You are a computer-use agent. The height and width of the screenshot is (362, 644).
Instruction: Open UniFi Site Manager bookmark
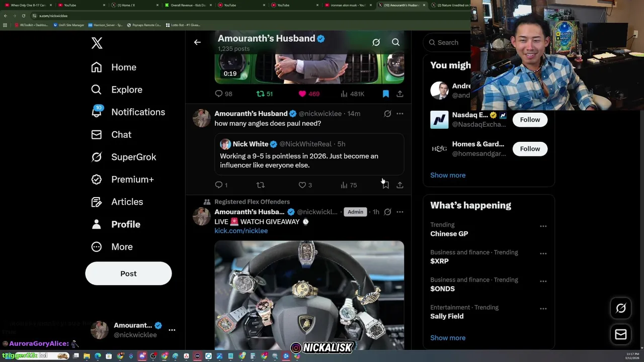[69, 25]
